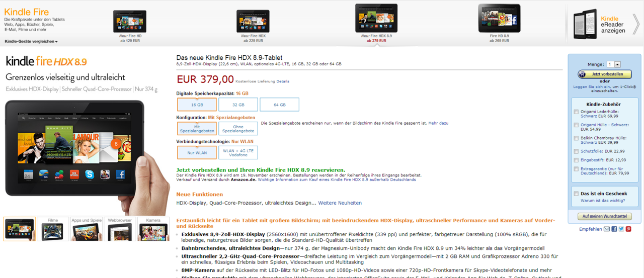
Task: Check the Schutzfolie EUR 22,99 box
Action: click(576, 151)
